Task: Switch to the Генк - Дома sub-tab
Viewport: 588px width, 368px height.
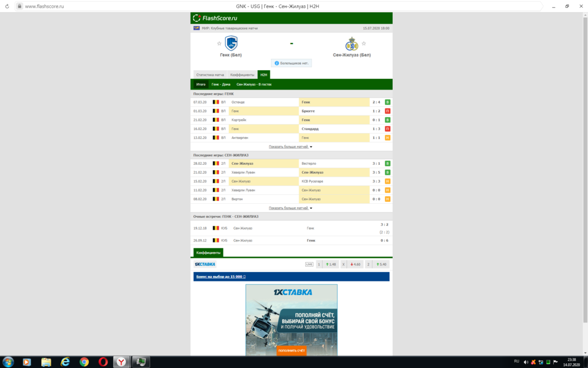Action: point(221,84)
